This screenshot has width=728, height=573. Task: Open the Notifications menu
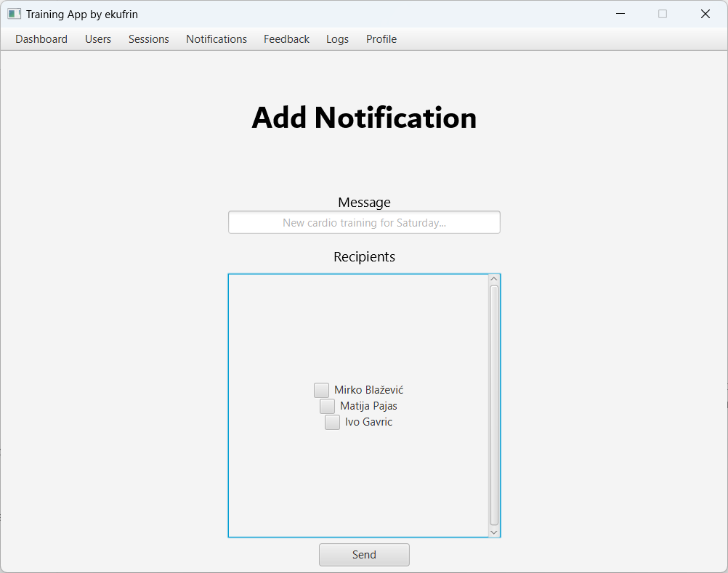(217, 39)
